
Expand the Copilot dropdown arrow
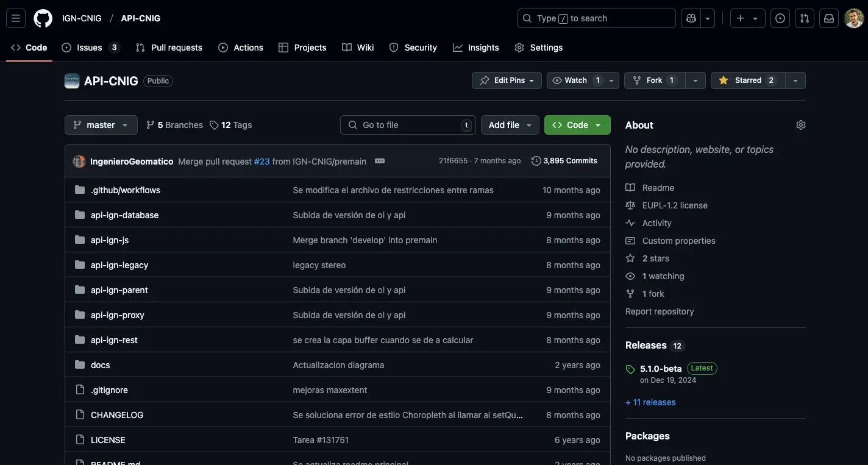708,18
